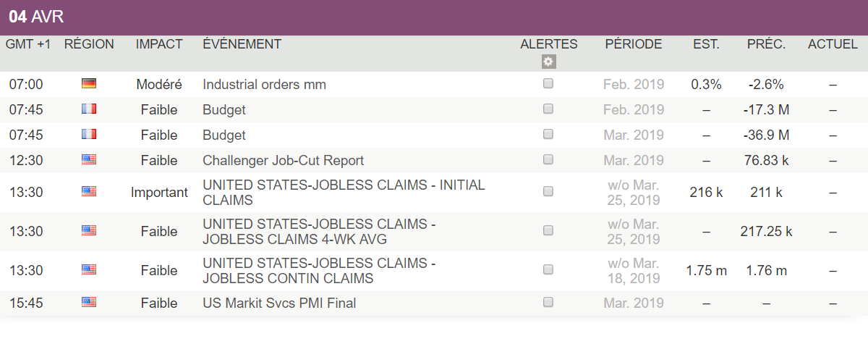Open US Markit Svcs PMI Final event

(279, 303)
